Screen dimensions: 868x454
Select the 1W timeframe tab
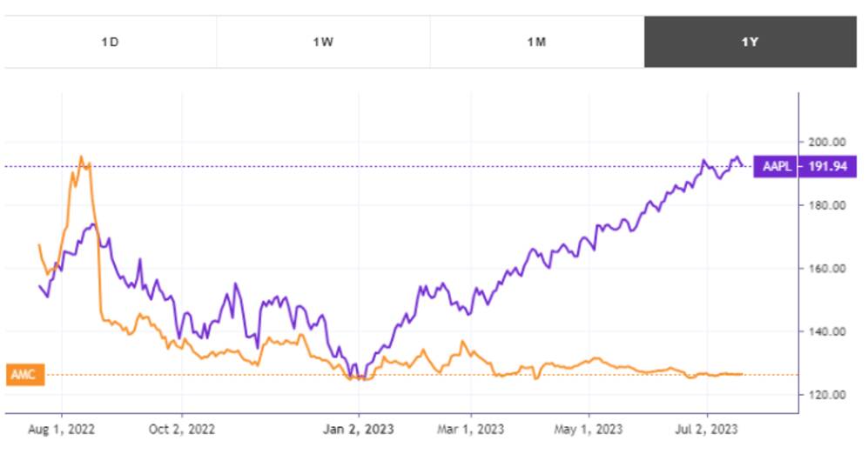coord(323,42)
